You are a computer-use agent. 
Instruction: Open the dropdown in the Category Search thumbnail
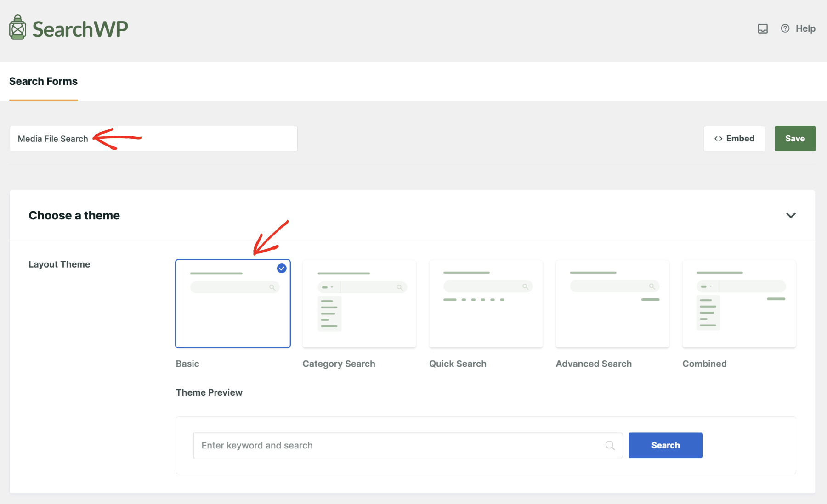tap(329, 286)
